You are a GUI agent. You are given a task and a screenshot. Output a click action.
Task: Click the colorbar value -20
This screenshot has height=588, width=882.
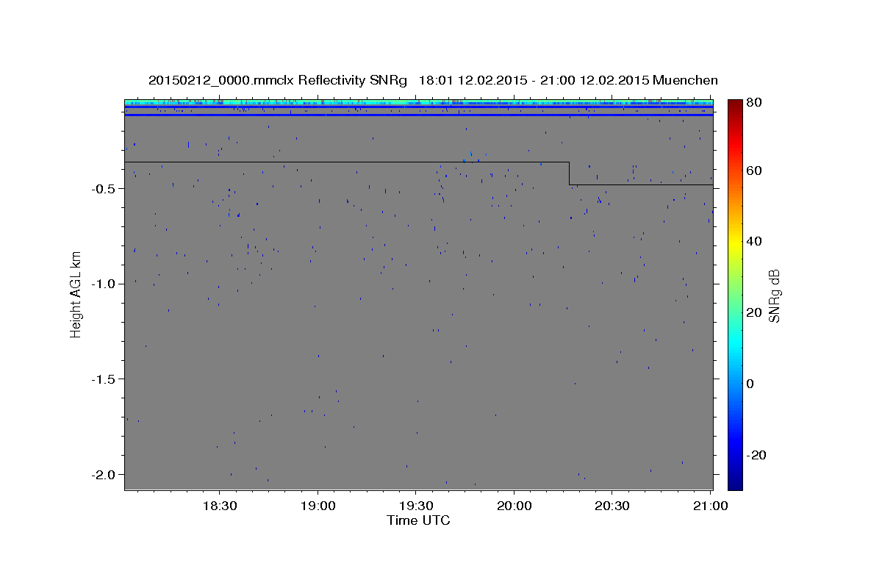coord(756,455)
